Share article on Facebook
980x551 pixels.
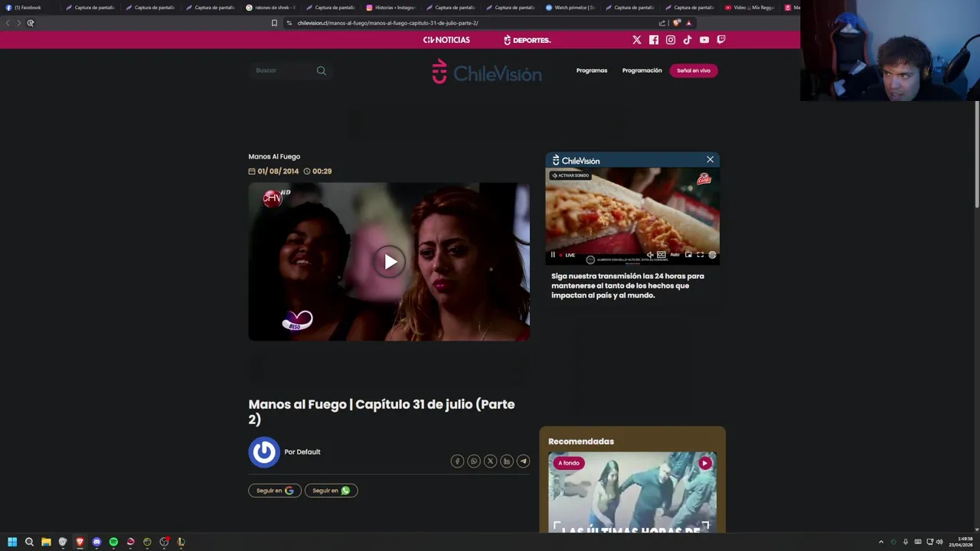pyautogui.click(x=457, y=461)
